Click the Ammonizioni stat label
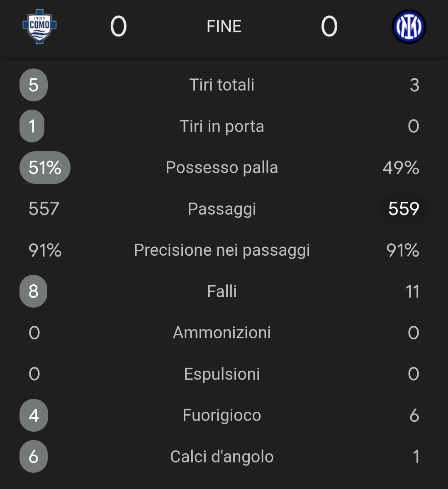This screenshot has width=448, height=489. [222, 333]
